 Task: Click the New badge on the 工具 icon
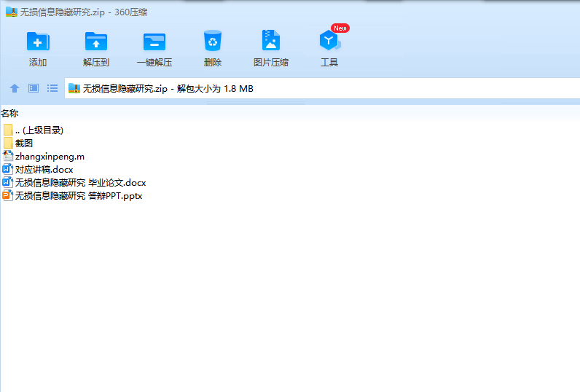[340, 28]
